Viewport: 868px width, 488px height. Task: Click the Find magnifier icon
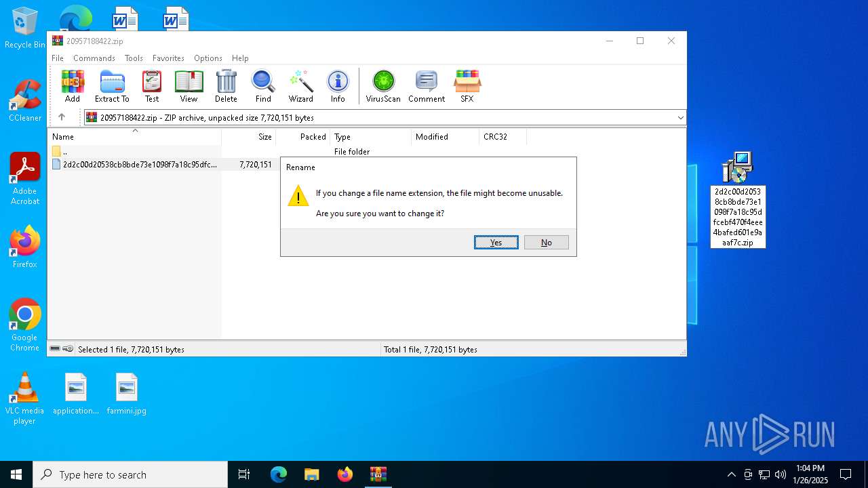263,86
